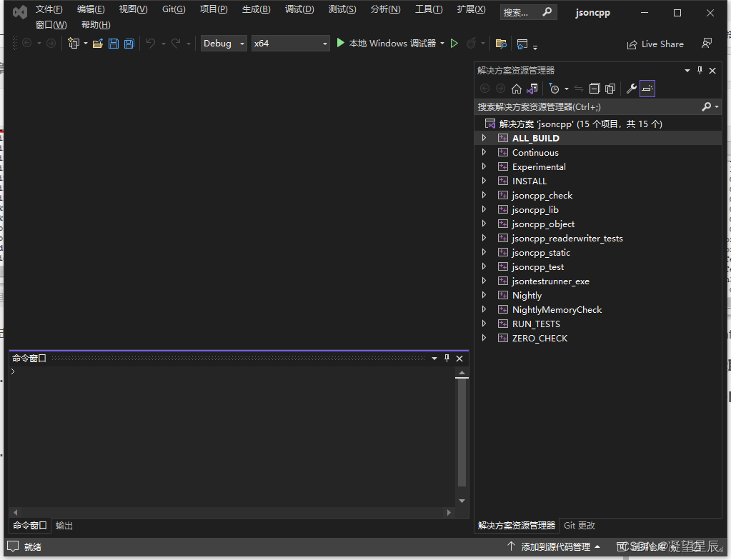Click the Live Share icon

[632, 44]
